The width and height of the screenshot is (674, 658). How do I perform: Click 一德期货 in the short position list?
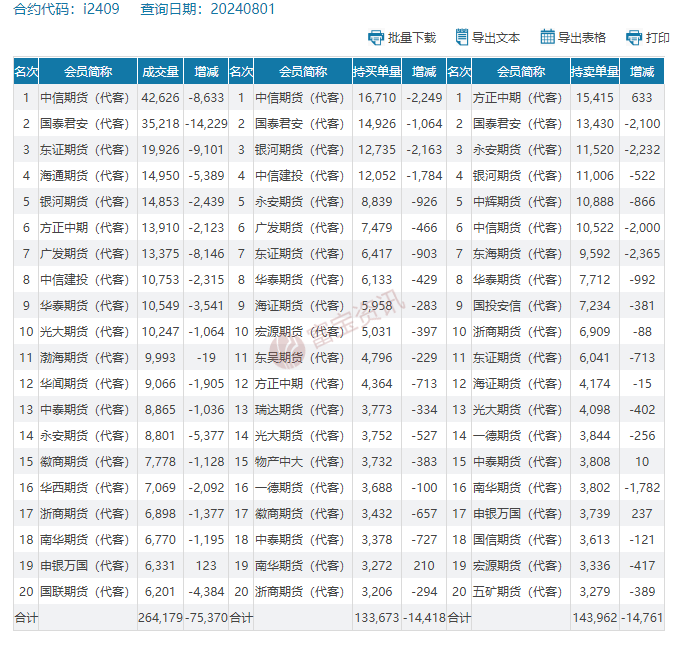[x=518, y=435]
